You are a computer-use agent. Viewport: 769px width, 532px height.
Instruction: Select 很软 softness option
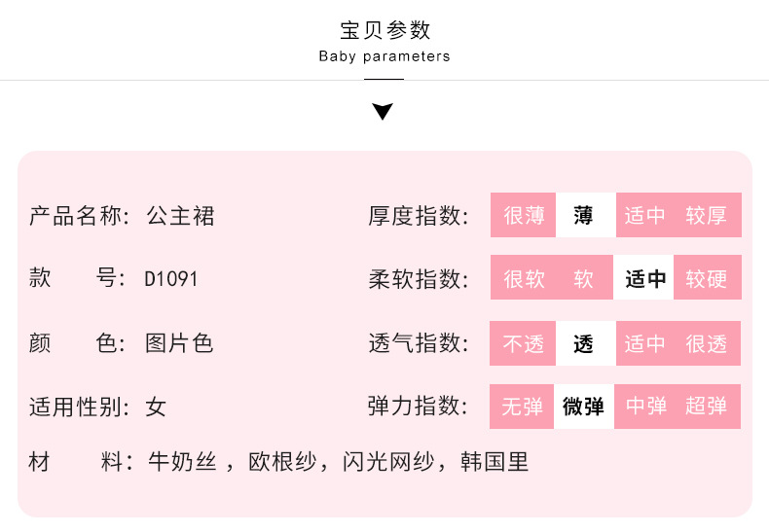[524, 279]
